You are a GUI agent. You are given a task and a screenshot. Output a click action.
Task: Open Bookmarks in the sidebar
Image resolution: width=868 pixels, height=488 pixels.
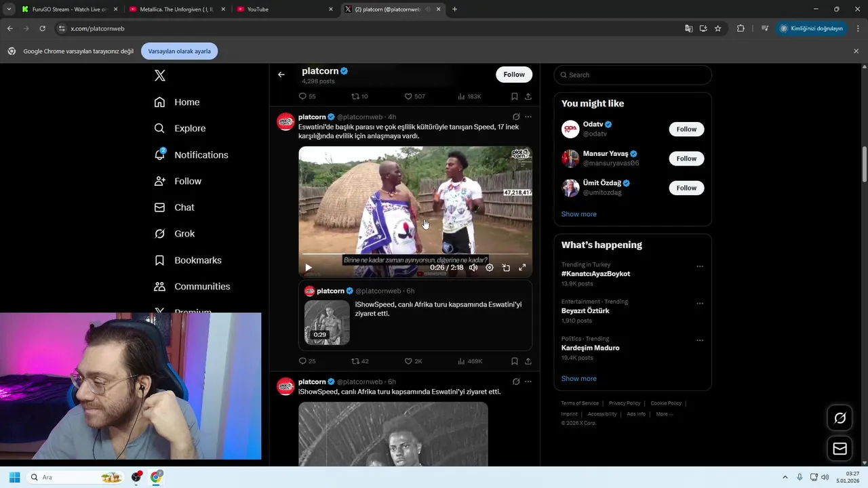[188, 260]
